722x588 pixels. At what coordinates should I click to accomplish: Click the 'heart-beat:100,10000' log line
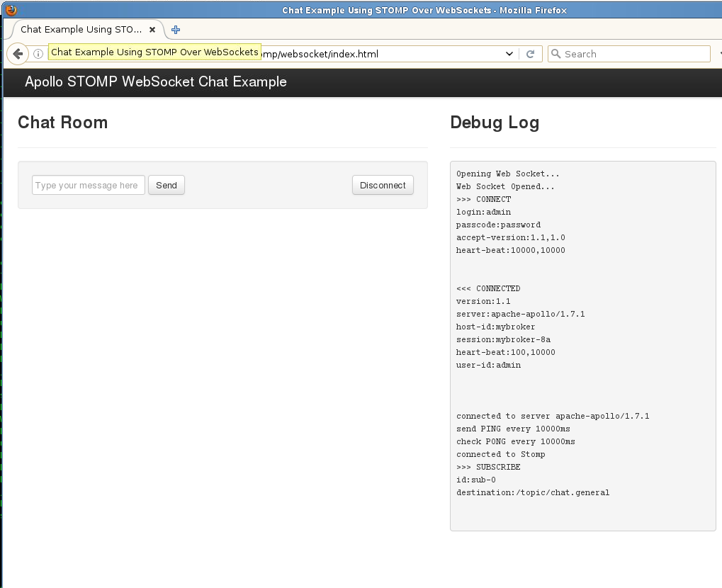(x=506, y=352)
